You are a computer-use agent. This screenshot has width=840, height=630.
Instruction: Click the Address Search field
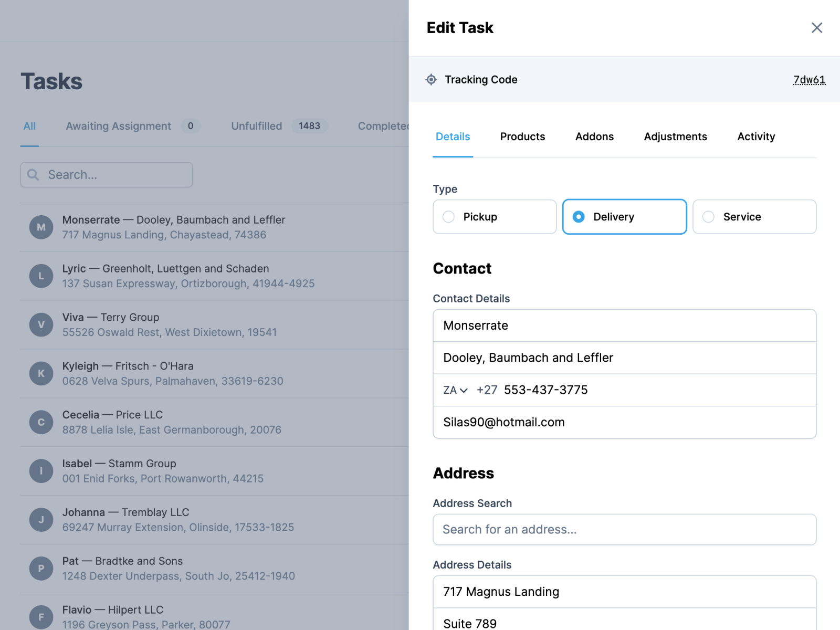point(624,529)
